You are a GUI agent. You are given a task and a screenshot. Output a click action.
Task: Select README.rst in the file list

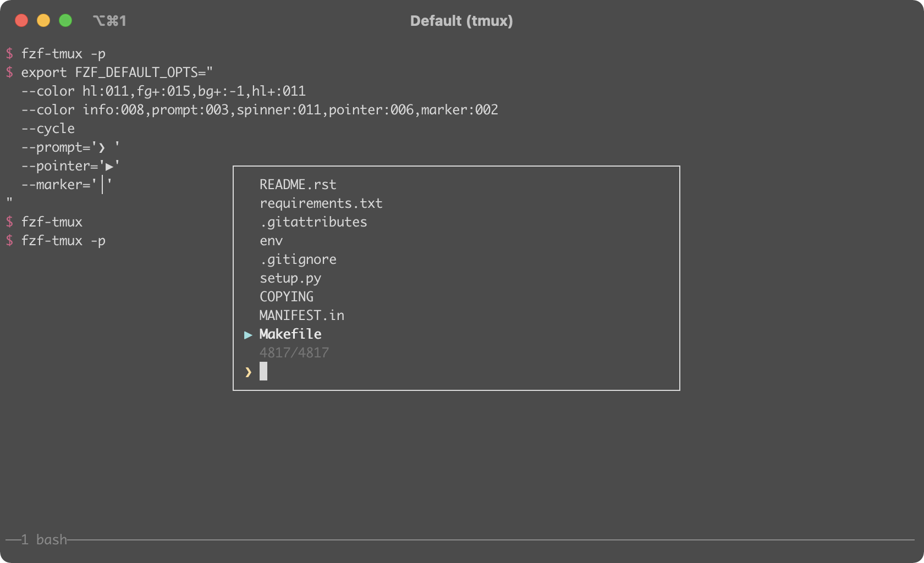(x=298, y=184)
